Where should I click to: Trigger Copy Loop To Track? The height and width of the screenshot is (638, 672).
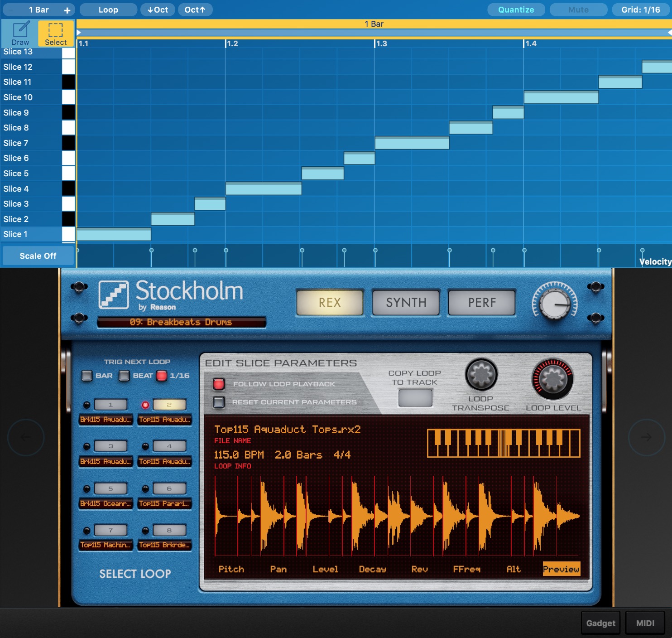click(x=415, y=398)
